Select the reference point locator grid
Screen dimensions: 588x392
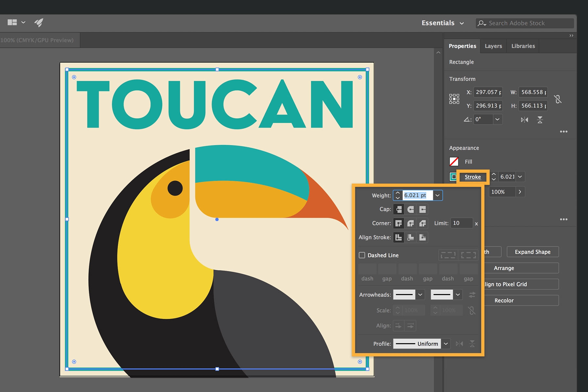[x=454, y=99]
